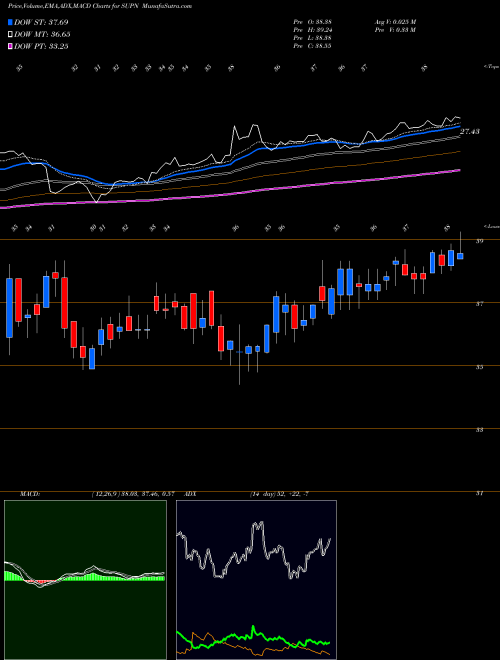
Task: Click the 27.43 label beside EMA lines
Action: pyautogui.click(x=469, y=132)
